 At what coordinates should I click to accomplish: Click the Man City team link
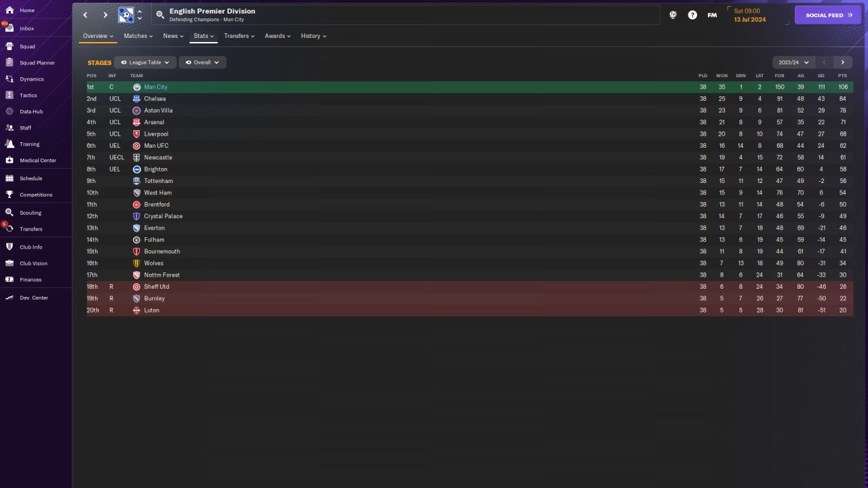(155, 87)
